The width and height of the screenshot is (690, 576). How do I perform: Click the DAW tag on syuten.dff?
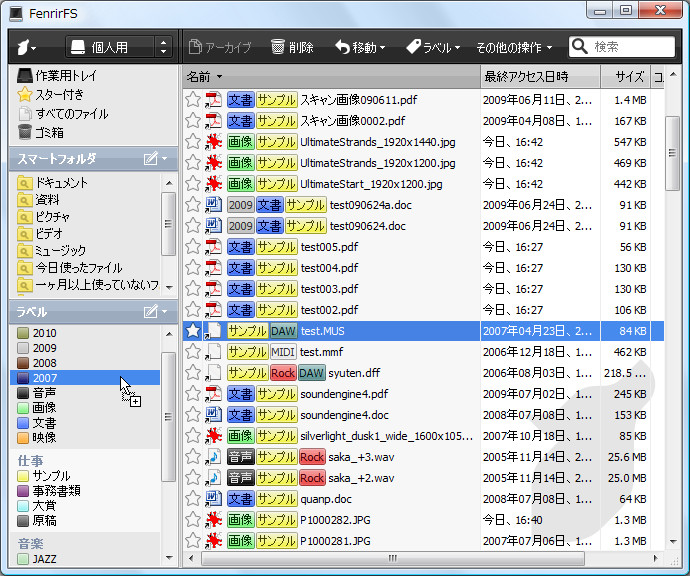311,373
